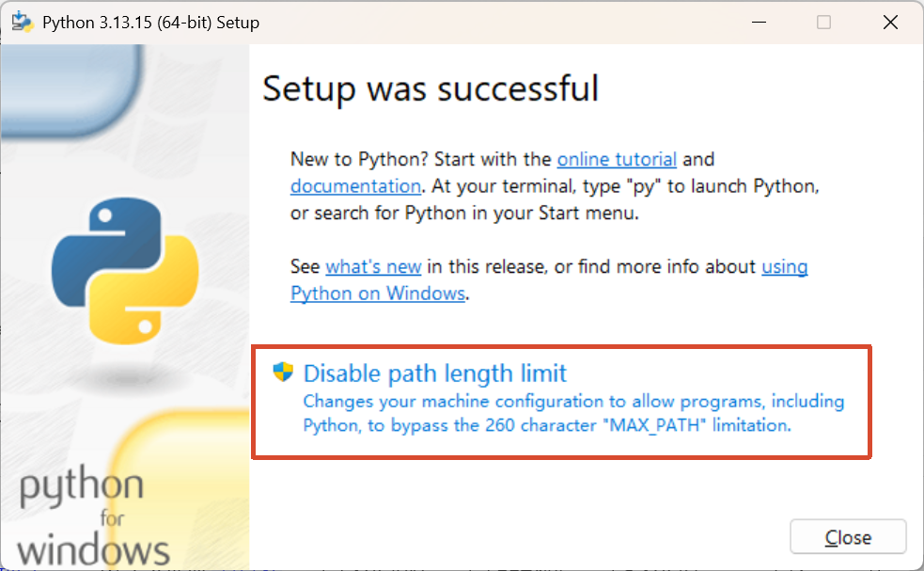Viewport: 924px width, 571px height.
Task: Open the documentation link
Action: (x=356, y=186)
